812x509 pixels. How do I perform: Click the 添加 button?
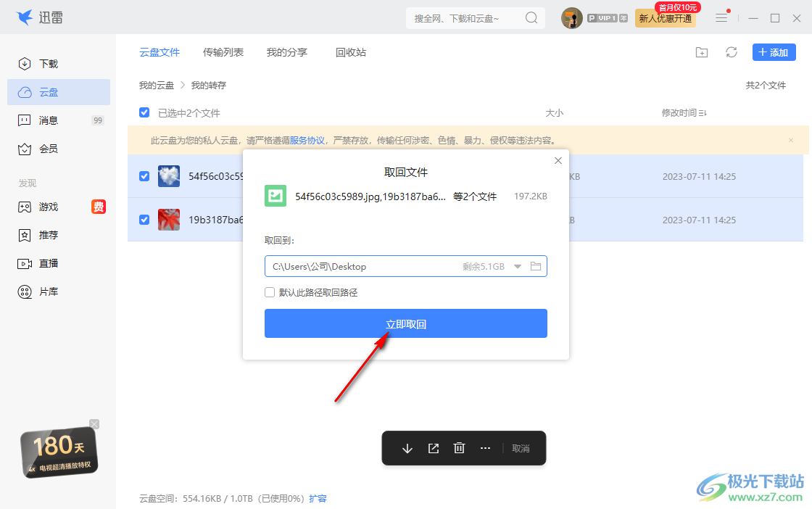[774, 52]
